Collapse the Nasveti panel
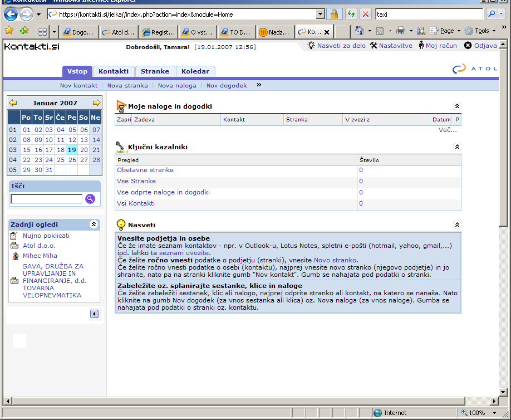The height and width of the screenshot is (420, 511). tap(457, 225)
